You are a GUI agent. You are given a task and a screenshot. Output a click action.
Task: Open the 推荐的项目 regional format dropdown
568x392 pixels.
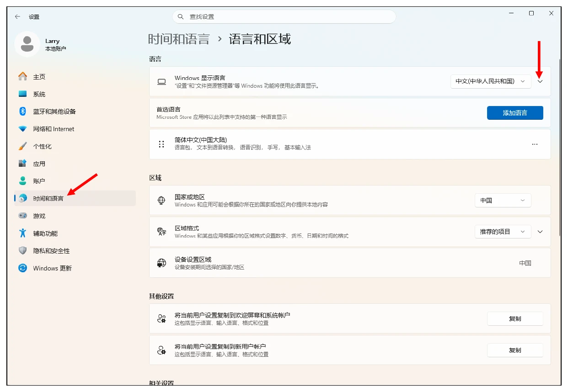pos(503,232)
